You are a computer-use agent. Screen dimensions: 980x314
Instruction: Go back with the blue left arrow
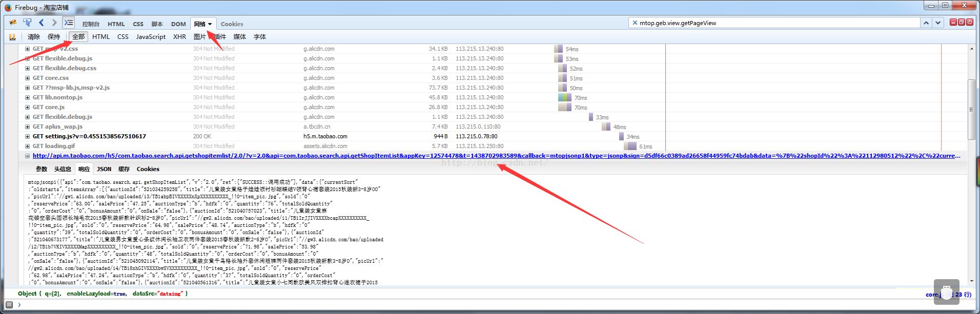(x=41, y=23)
